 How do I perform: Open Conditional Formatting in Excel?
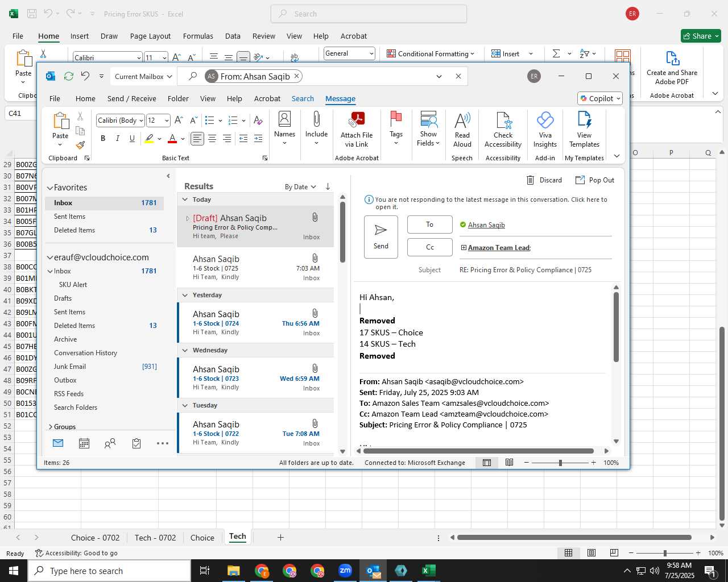pyautogui.click(x=431, y=54)
